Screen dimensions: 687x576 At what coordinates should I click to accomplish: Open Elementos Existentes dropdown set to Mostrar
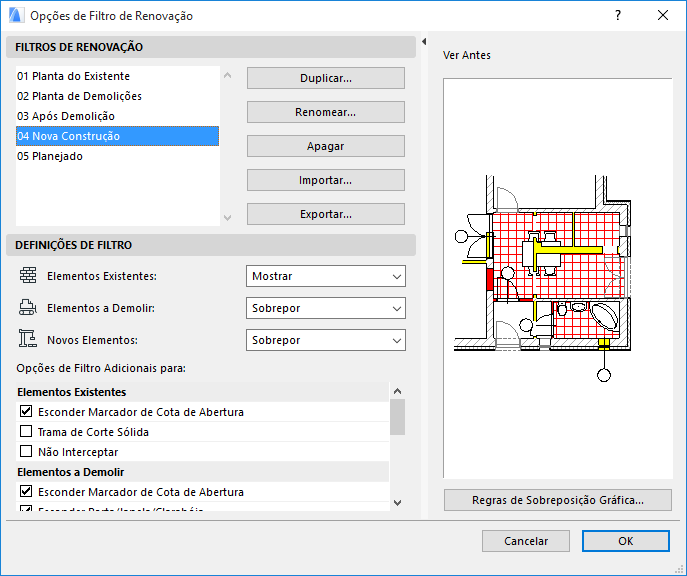tap(325, 276)
